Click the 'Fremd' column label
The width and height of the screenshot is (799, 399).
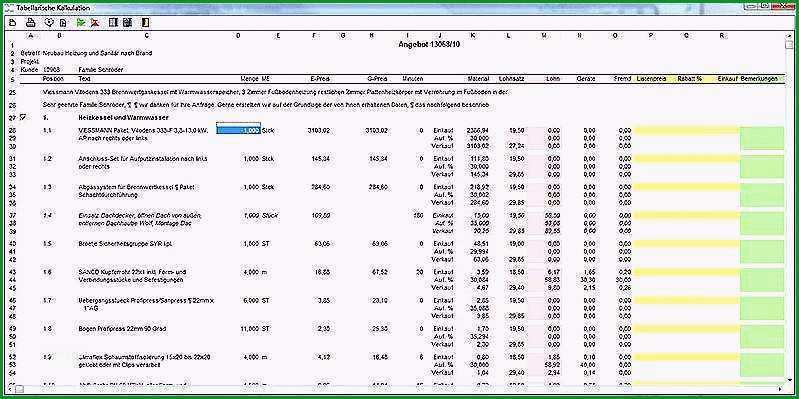pos(623,79)
